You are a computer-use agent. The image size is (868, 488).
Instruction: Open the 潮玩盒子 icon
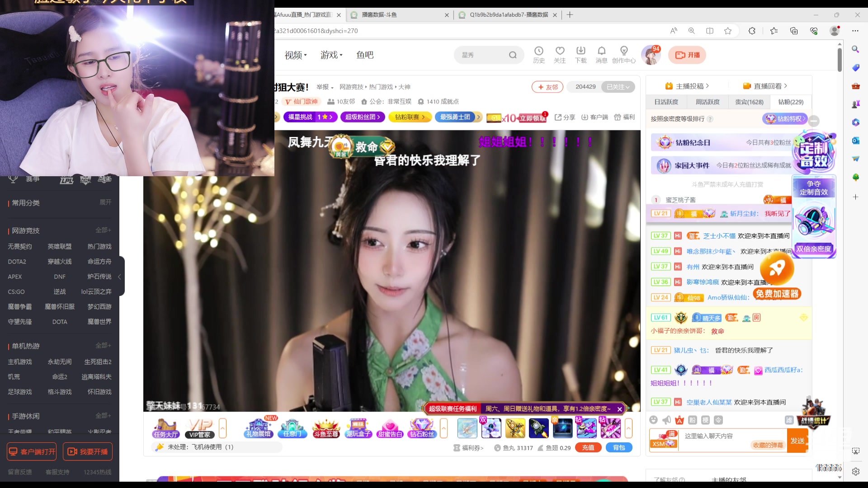point(358,428)
